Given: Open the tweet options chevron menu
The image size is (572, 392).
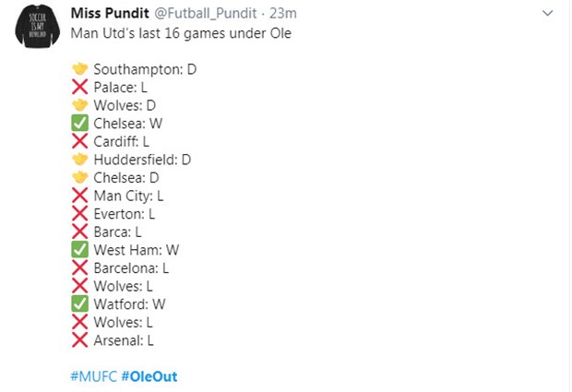Looking at the screenshot, I should tap(548, 14).
